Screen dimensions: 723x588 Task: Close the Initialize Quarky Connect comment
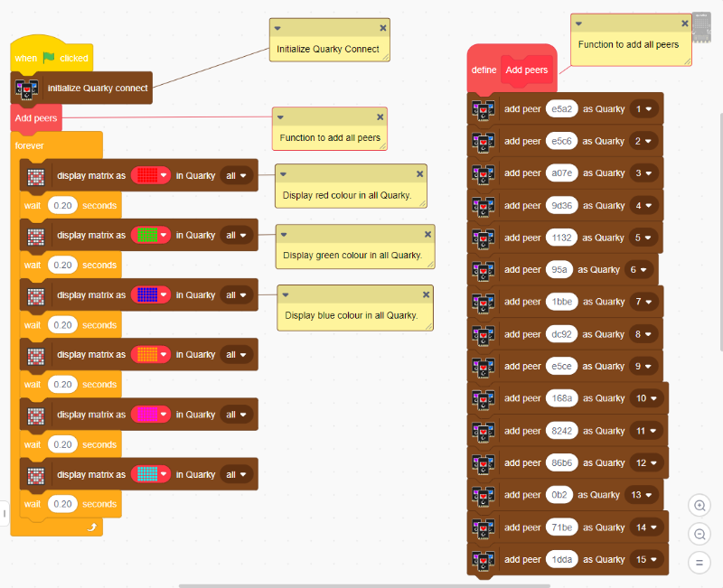(x=382, y=28)
